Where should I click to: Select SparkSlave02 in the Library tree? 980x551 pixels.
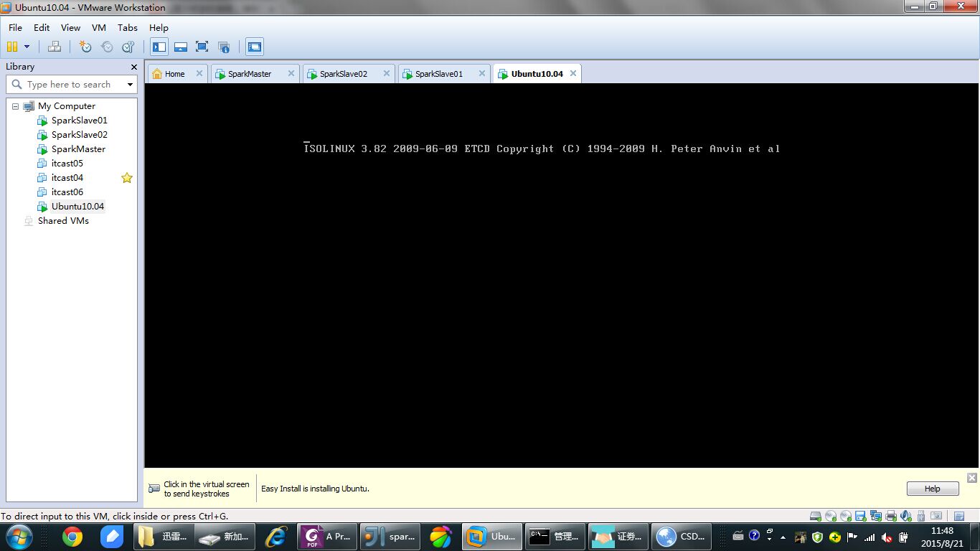coord(79,135)
